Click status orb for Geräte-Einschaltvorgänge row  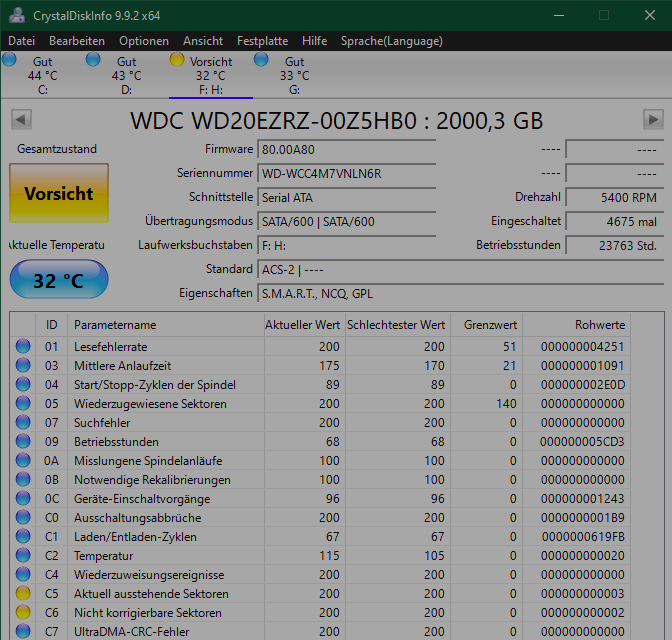click(x=23, y=499)
